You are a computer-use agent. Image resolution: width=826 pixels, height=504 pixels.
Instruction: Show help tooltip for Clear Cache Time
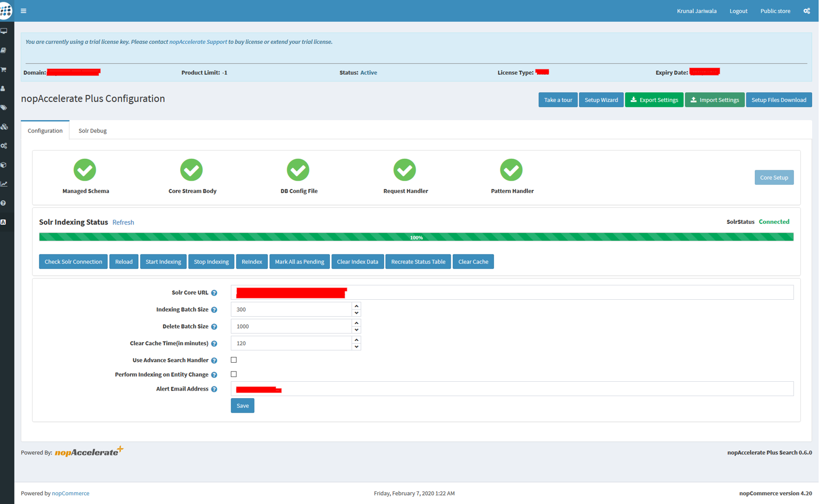click(x=214, y=344)
